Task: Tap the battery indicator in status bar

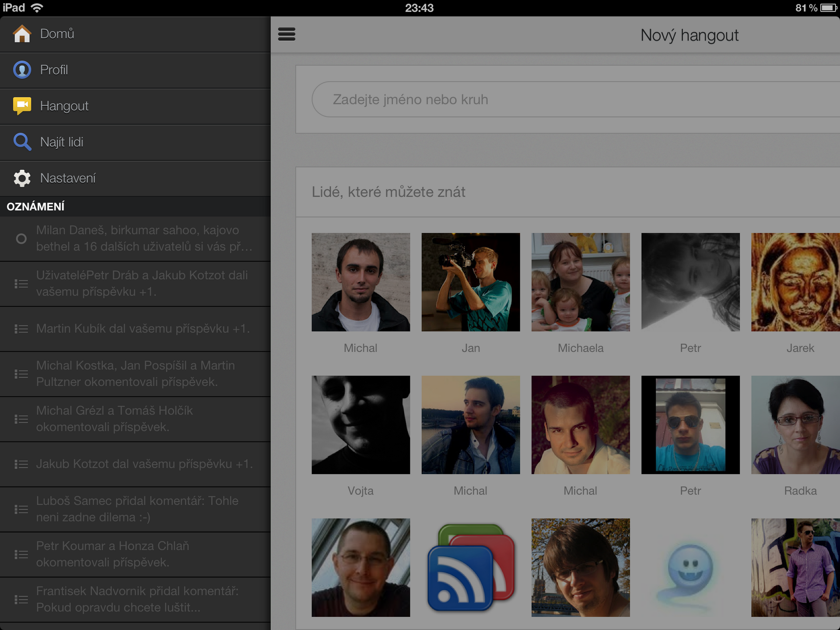Action: pos(828,7)
